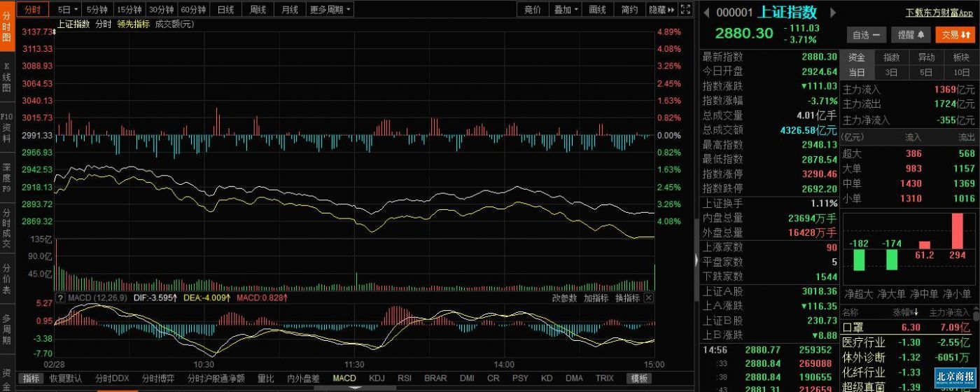980x392 pixels.
Task: Click the 领先指标 toggle label
Action: point(133,24)
